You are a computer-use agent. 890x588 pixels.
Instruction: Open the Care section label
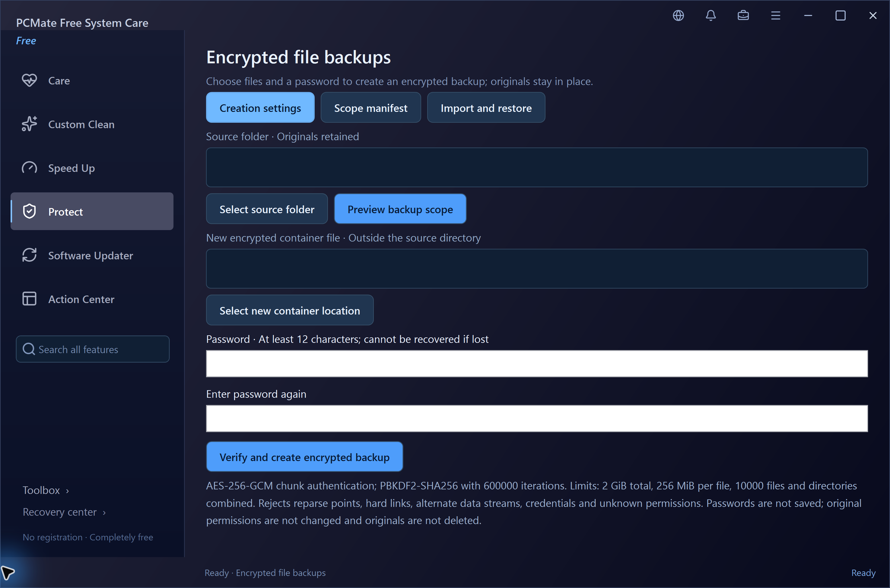pyautogui.click(x=59, y=81)
